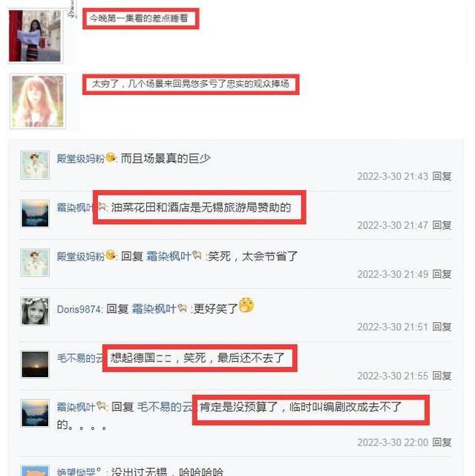The image size is (475, 476).
Task: Click badge icon after 霜染枫叶 in Doris9874 reply
Action: pyautogui.click(x=183, y=308)
